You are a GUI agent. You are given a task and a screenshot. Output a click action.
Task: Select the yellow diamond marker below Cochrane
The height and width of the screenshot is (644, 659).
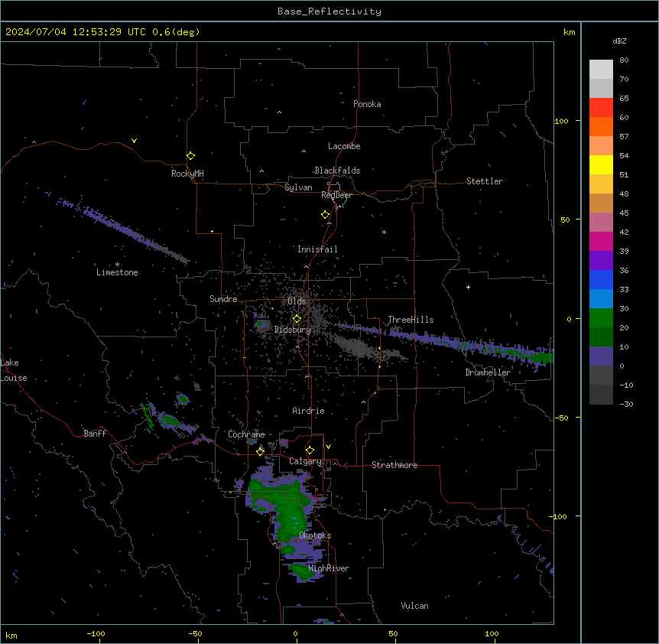260,451
